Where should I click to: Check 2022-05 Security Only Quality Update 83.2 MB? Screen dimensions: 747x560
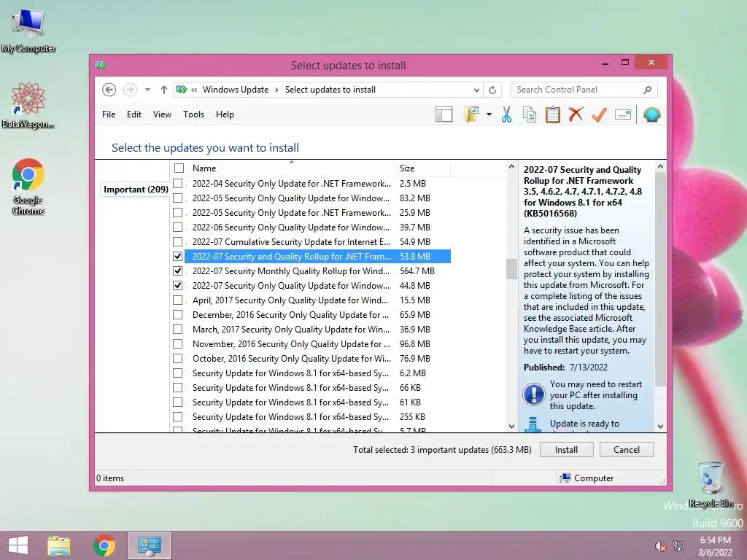tap(178, 198)
